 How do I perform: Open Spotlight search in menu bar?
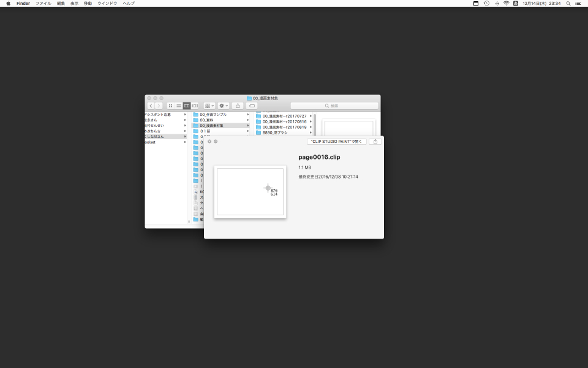[x=568, y=4]
